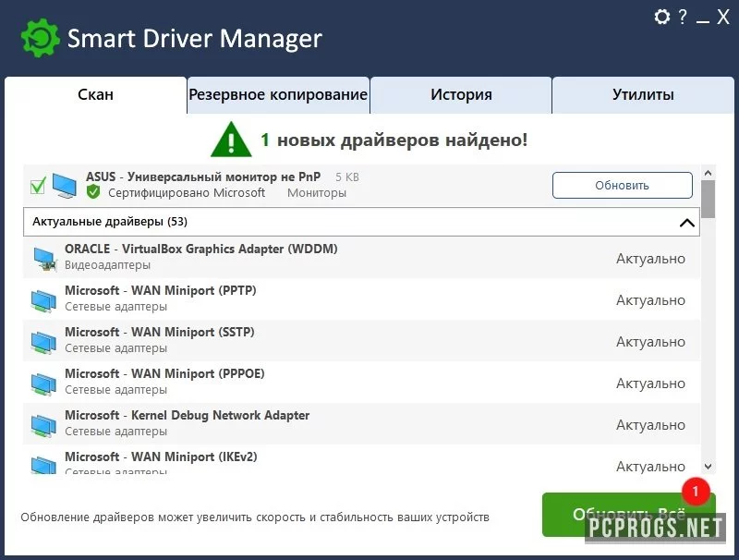This screenshot has width=739, height=560.
Task: Click the Сертифицировано Microsoft label
Action: [187, 193]
